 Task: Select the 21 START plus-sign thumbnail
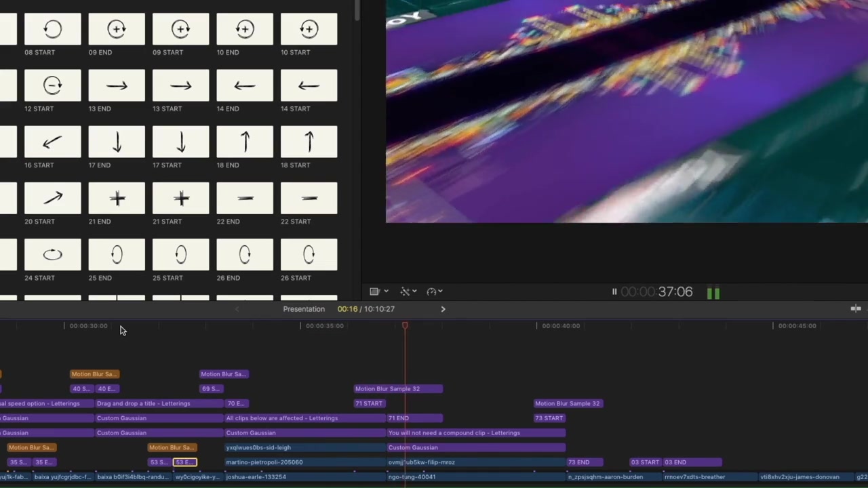[180, 198]
